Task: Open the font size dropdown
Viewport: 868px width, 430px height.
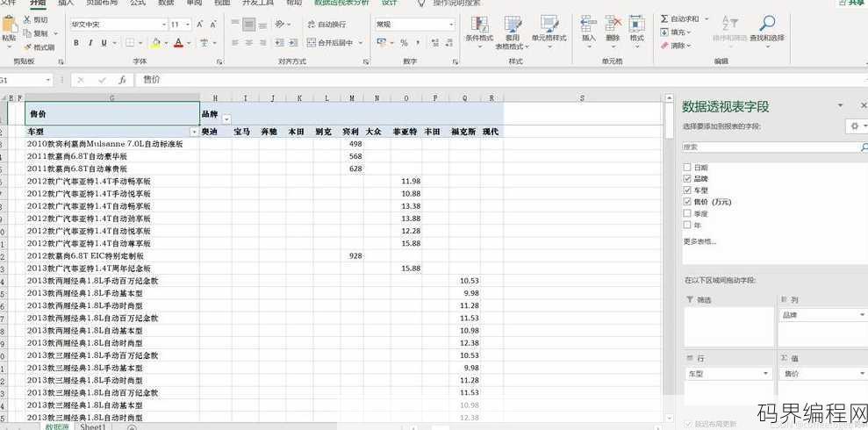Action: tap(188, 25)
